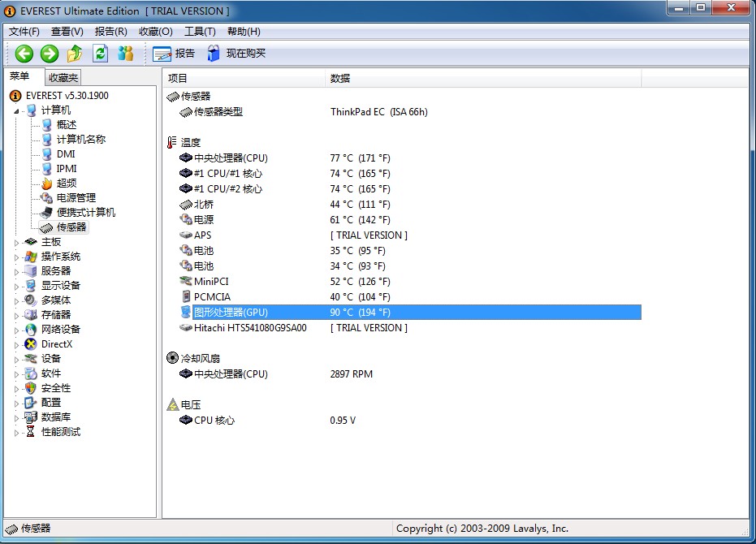The height and width of the screenshot is (544, 756).
Task: Expand the 操作系统 tree node
Action: (16, 257)
